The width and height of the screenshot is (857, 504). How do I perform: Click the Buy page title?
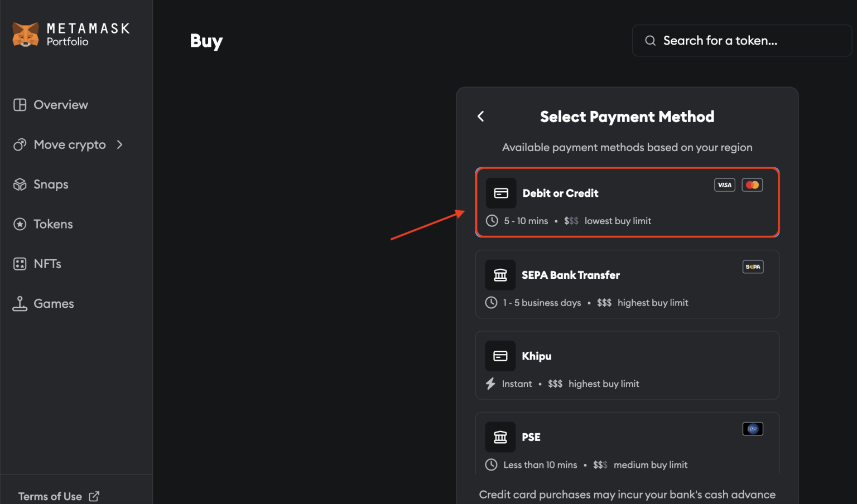tap(206, 41)
